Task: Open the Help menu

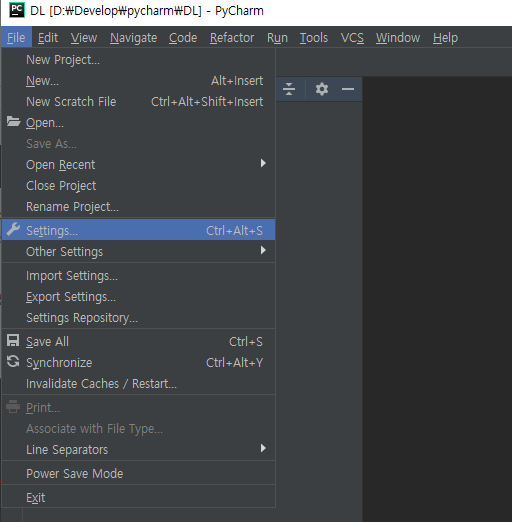Action: click(445, 38)
